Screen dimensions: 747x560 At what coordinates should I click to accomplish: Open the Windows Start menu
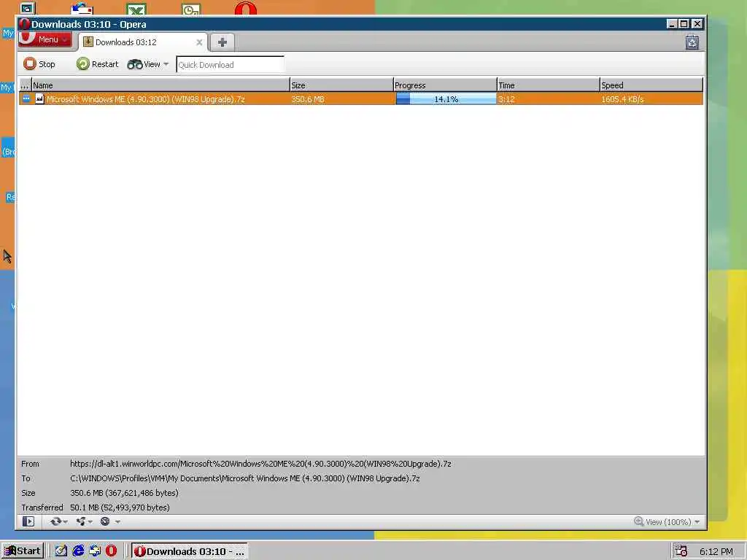[x=23, y=551]
